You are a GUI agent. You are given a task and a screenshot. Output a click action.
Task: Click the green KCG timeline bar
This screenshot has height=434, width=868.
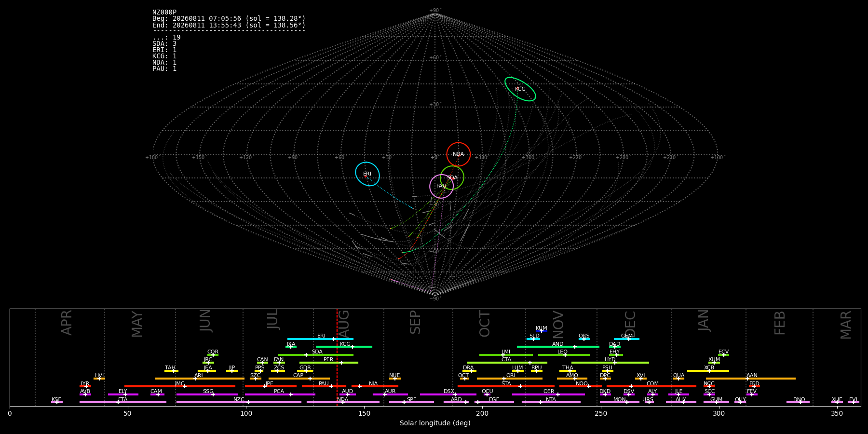(344, 347)
